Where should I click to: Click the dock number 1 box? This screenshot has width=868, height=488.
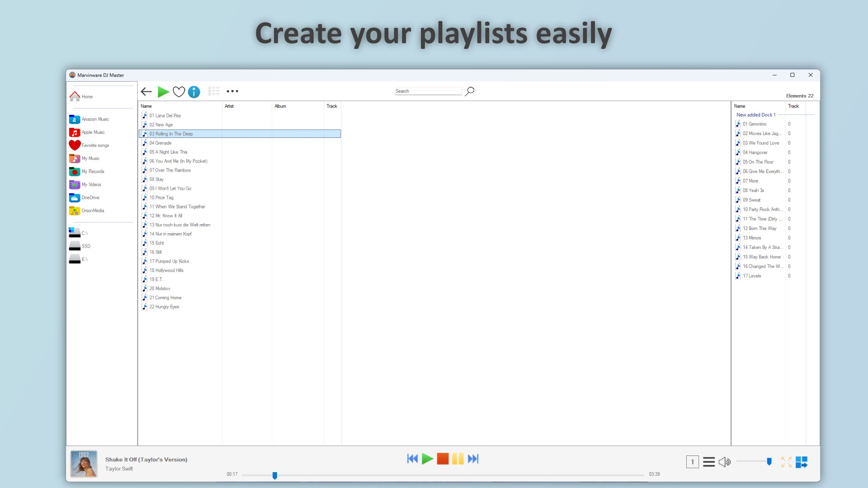(692, 462)
